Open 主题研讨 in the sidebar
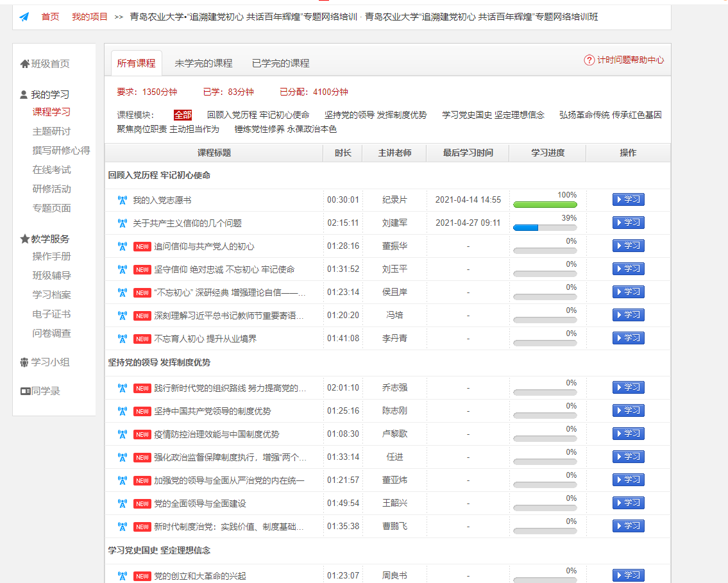This screenshot has height=583, width=728. [x=51, y=131]
